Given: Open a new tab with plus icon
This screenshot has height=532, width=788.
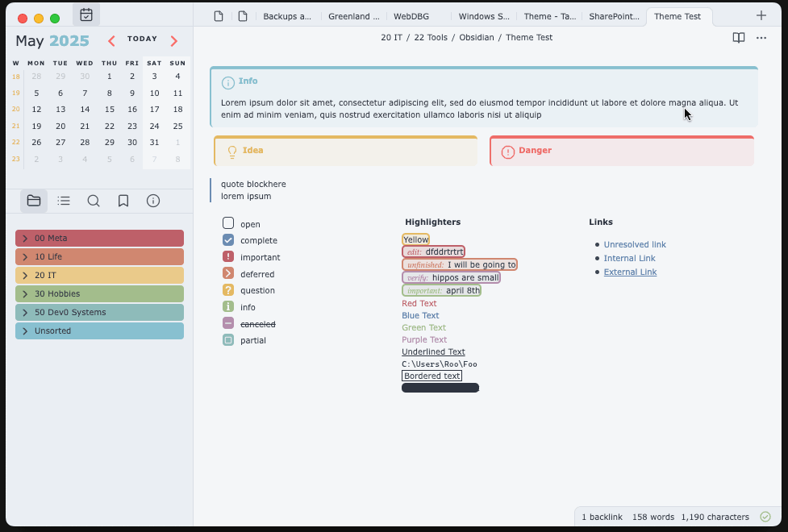Looking at the screenshot, I should (761, 15).
